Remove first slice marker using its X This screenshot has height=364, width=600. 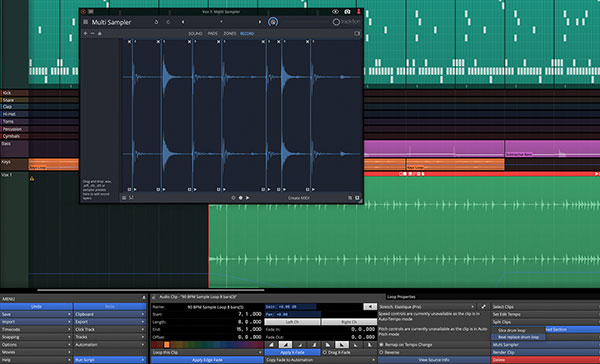129,41
